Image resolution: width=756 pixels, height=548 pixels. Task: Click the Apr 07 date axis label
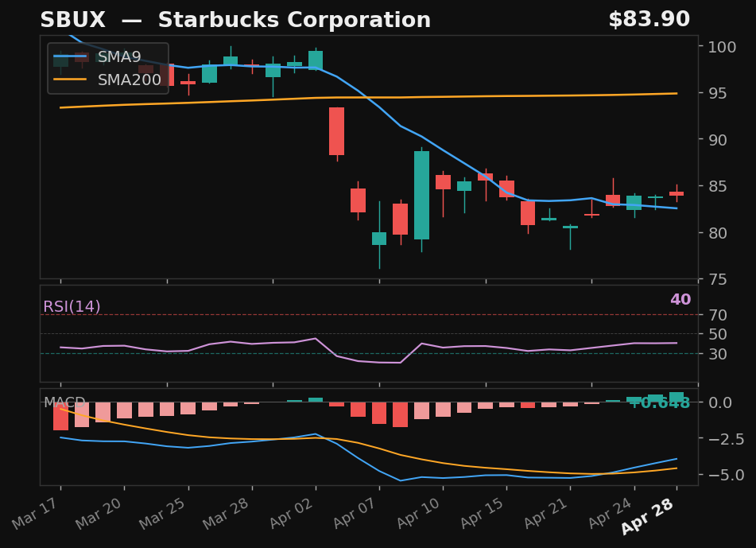pos(356,513)
